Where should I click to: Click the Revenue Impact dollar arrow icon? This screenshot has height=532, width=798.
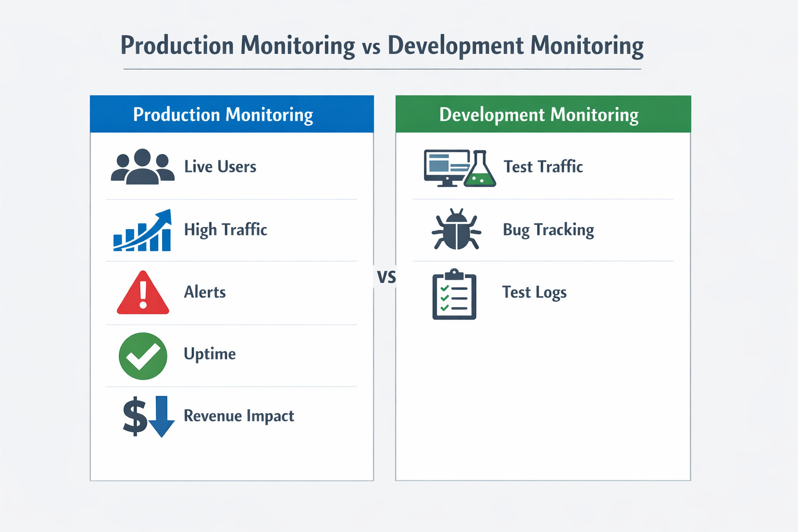(148, 416)
